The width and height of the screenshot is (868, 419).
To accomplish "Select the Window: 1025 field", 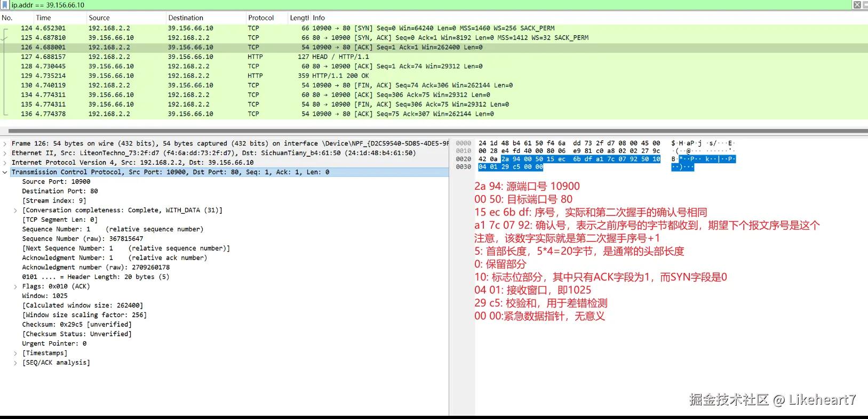I will click(45, 296).
